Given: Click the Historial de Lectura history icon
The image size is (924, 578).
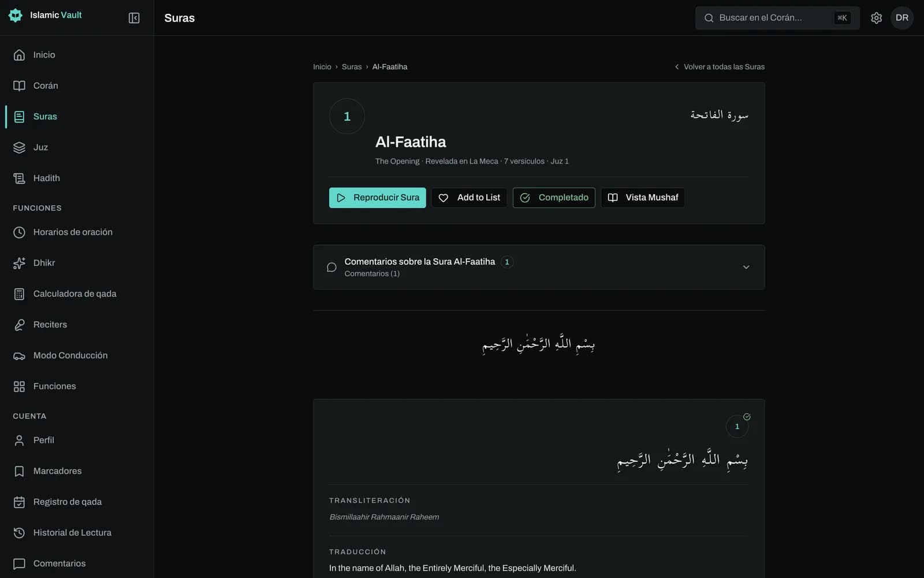Looking at the screenshot, I should tap(19, 533).
